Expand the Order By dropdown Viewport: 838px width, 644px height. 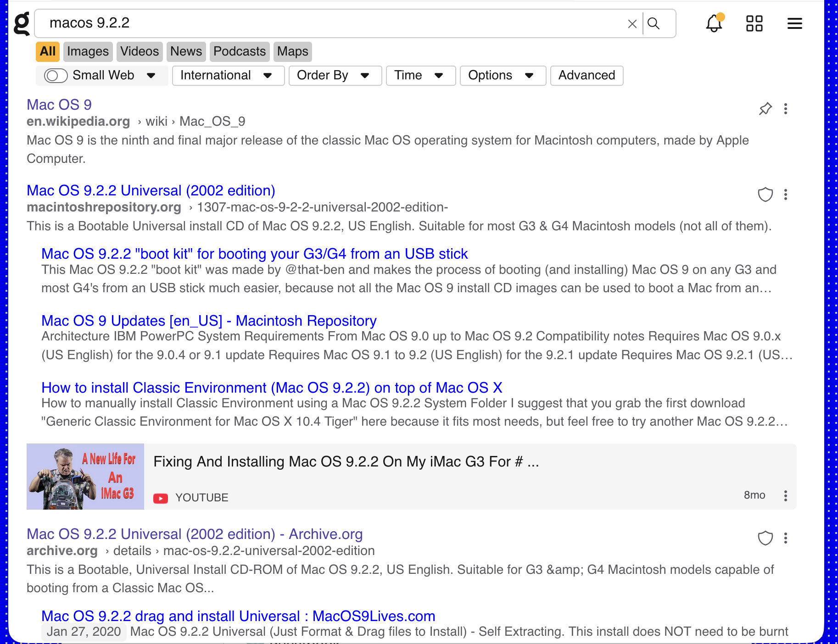pos(335,75)
